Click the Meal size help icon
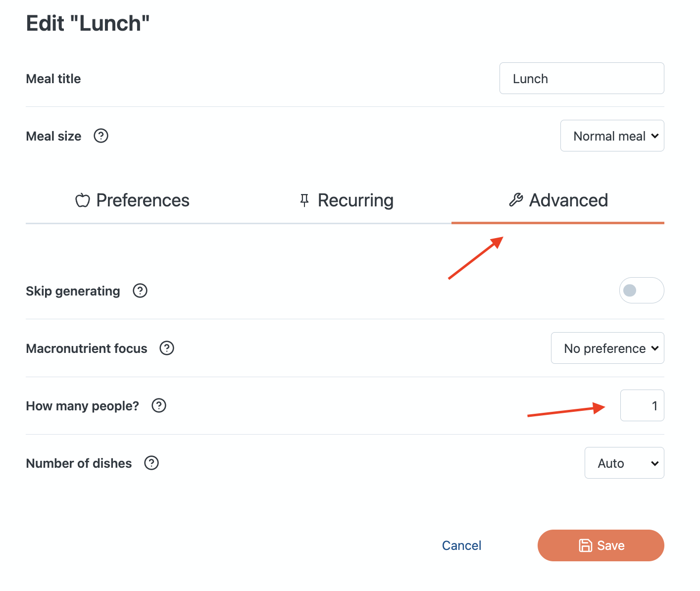The height and width of the screenshot is (591, 700). coord(101,136)
